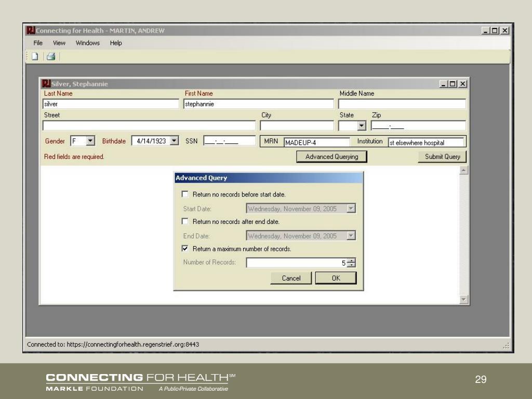Click the SSN input field
This screenshot has height=399, width=532.
click(229, 141)
